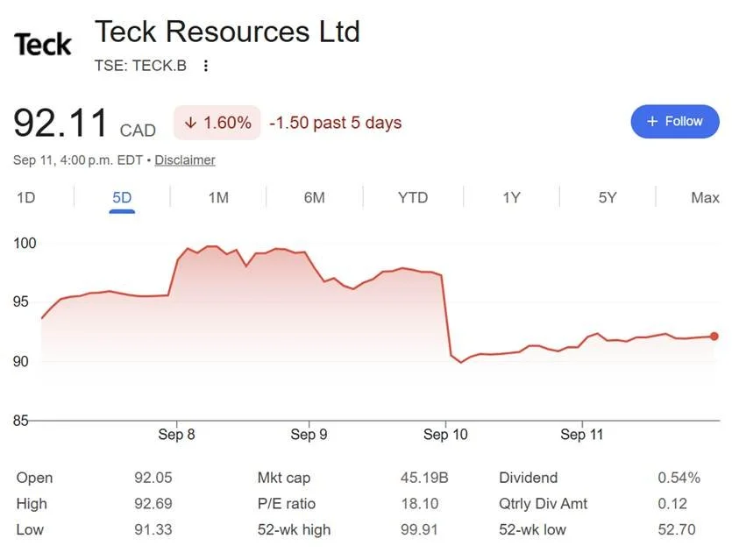Click the down-arrow 1.60% change badge

[x=217, y=123]
